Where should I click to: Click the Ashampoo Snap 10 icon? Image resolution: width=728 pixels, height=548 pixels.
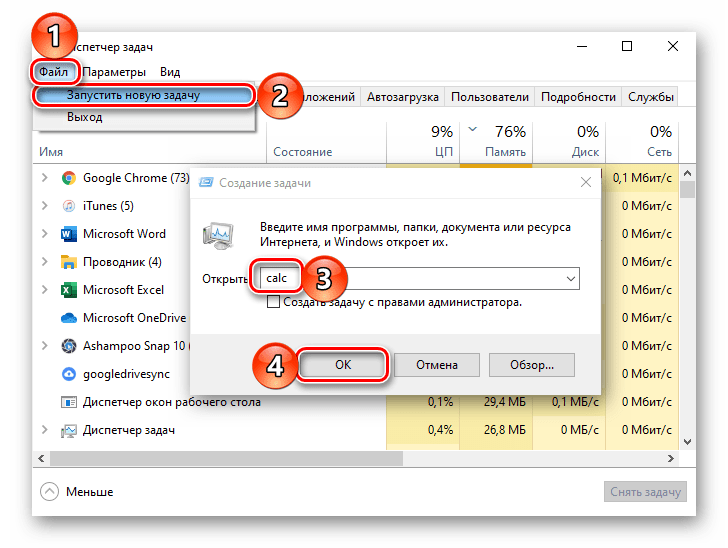coord(69,346)
